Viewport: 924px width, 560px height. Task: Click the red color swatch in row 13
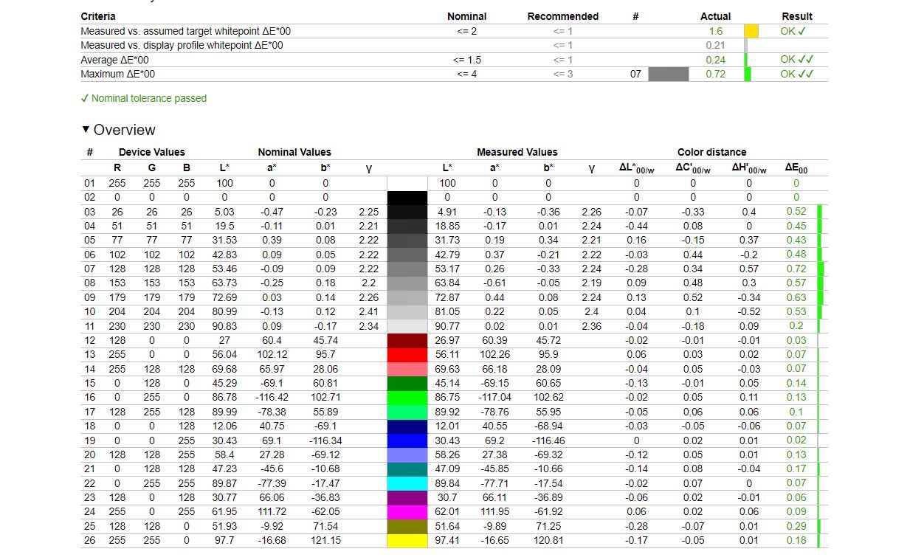pos(407,355)
